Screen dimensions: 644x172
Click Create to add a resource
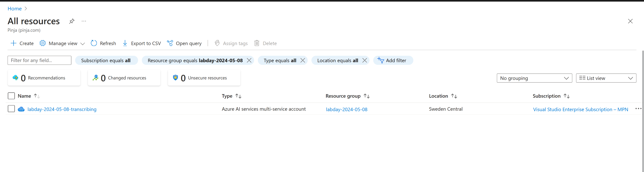pos(22,43)
